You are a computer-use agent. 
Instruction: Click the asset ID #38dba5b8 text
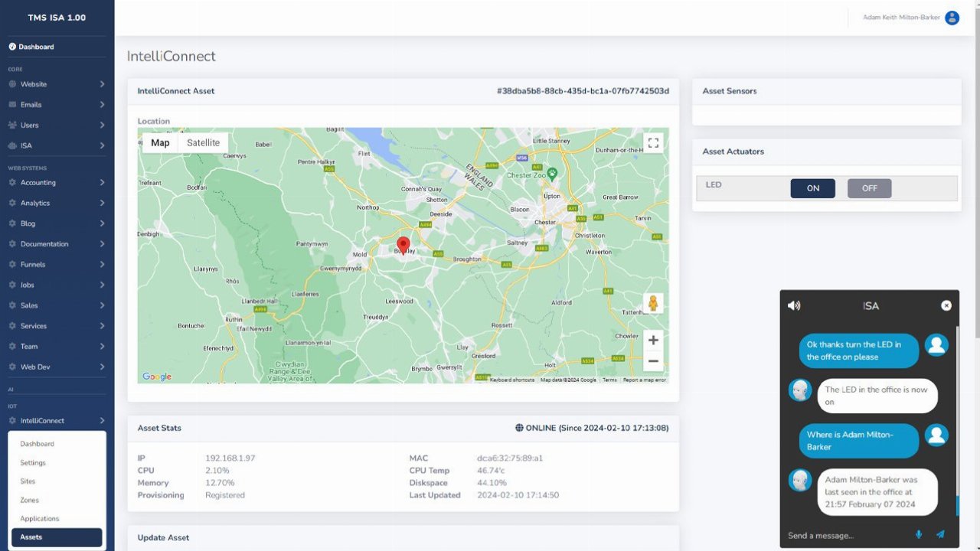coord(583,91)
